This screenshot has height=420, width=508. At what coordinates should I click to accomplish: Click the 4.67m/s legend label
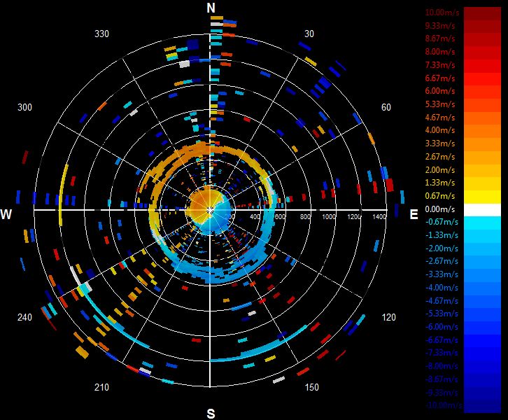[440, 118]
